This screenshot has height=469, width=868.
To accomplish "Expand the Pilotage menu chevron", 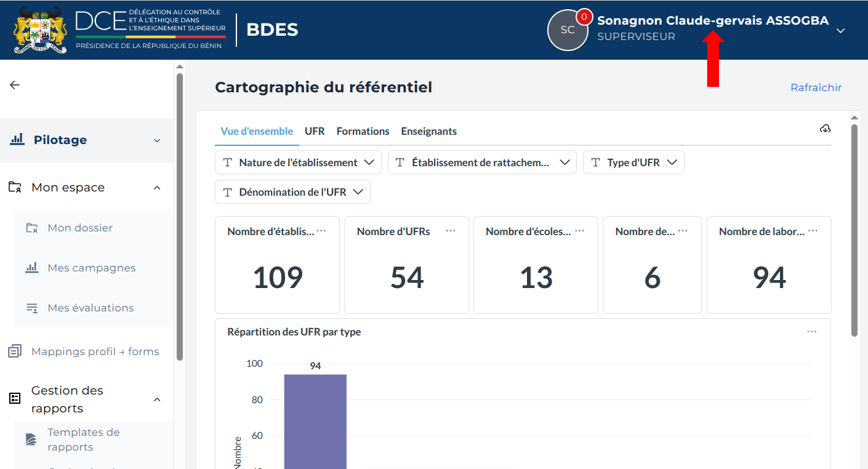I will (x=157, y=140).
